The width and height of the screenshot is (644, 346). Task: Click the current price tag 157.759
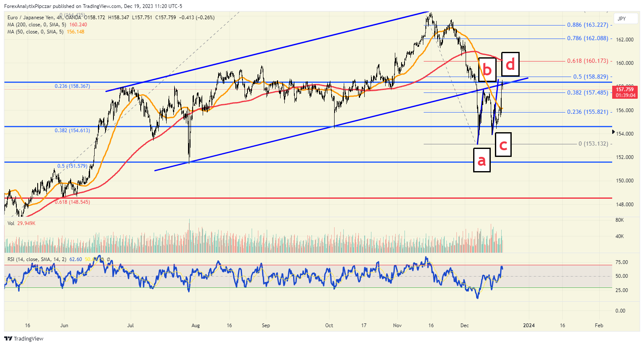tap(624, 89)
